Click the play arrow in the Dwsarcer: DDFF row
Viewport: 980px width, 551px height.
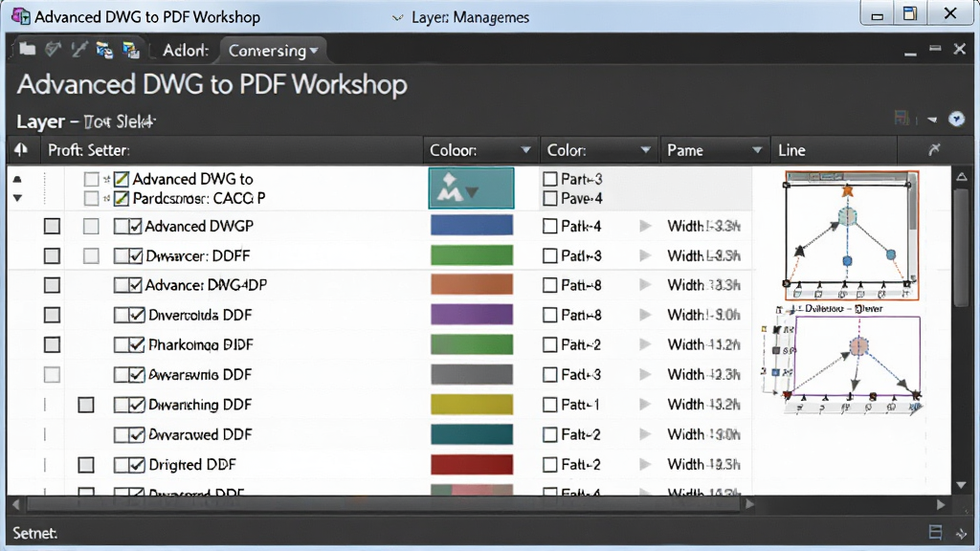point(645,255)
